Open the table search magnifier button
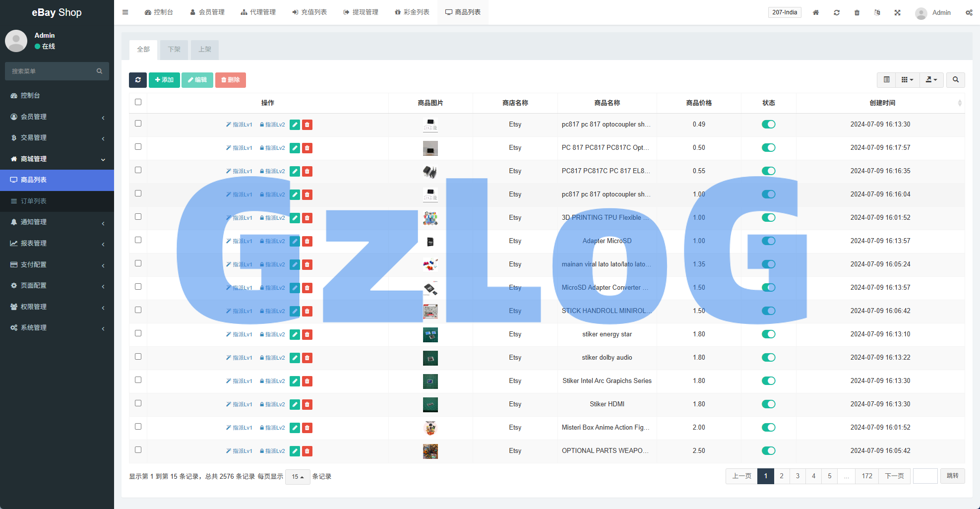980x509 pixels. pyautogui.click(x=955, y=80)
